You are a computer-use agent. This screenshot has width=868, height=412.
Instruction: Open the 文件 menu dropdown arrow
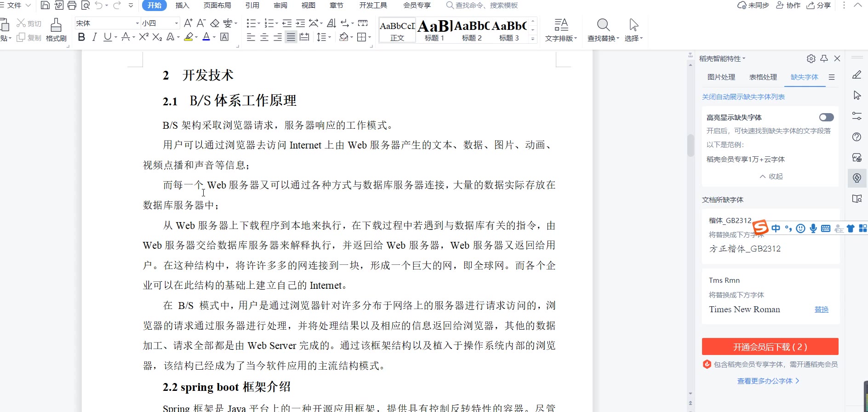pyautogui.click(x=28, y=5)
